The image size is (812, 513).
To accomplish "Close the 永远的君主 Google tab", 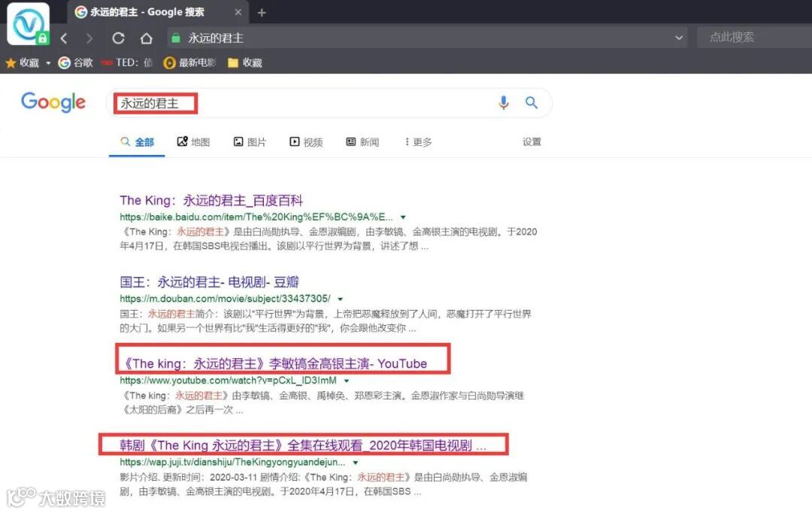I will [238, 12].
